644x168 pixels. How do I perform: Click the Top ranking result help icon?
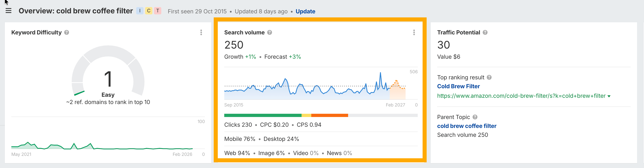(x=489, y=78)
